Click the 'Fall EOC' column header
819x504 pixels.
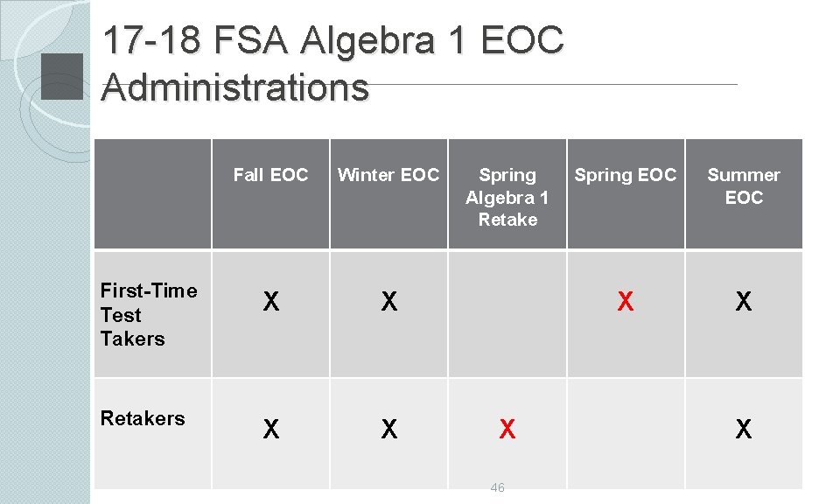click(270, 174)
